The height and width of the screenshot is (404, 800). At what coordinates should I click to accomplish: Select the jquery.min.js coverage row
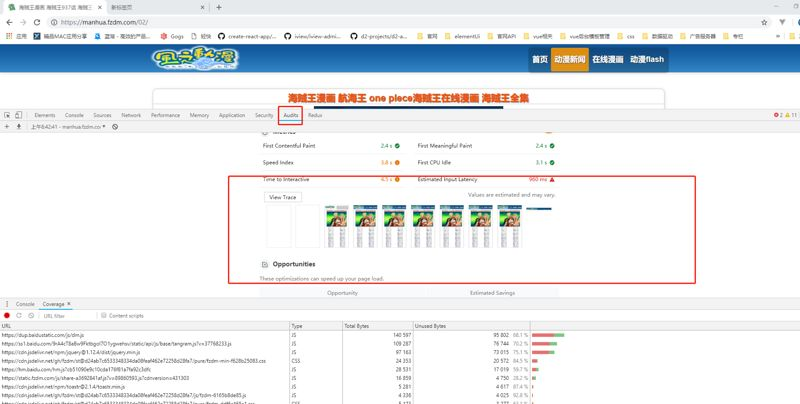[x=400, y=352]
